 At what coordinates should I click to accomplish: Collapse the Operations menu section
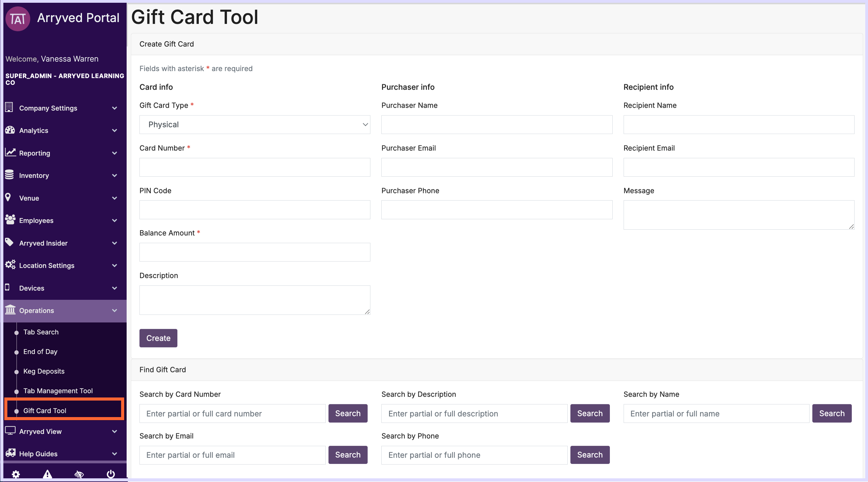click(x=62, y=310)
